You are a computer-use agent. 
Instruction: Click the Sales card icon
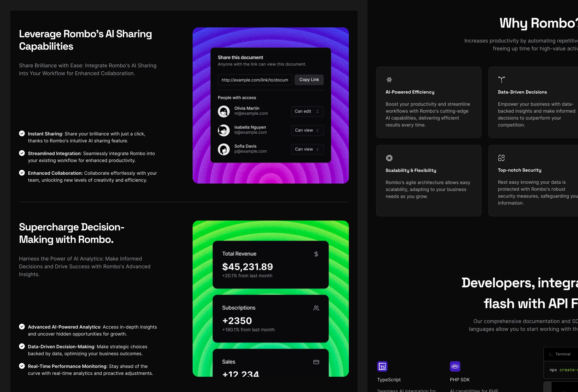point(316,362)
